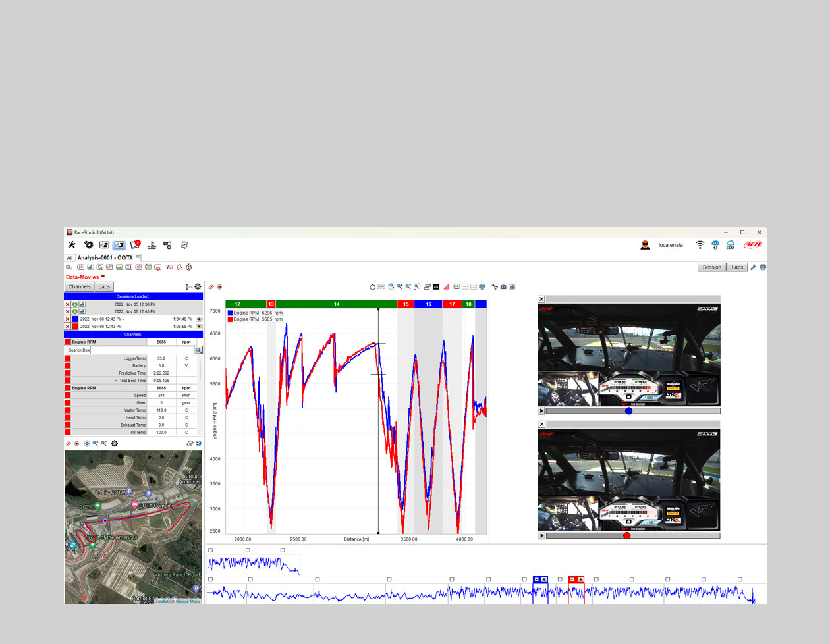
Task: Click the camera snapshot icon above videos
Action: pos(503,287)
